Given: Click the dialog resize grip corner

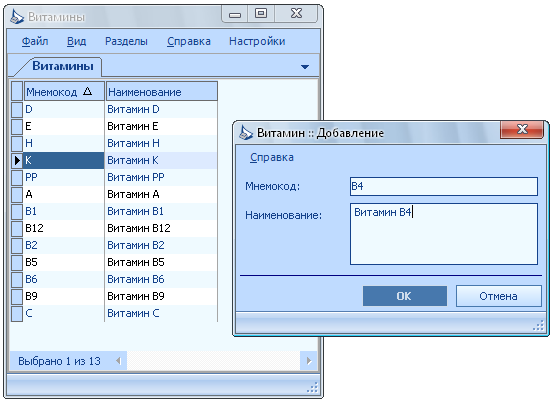Looking at the screenshot, I should point(538,326).
